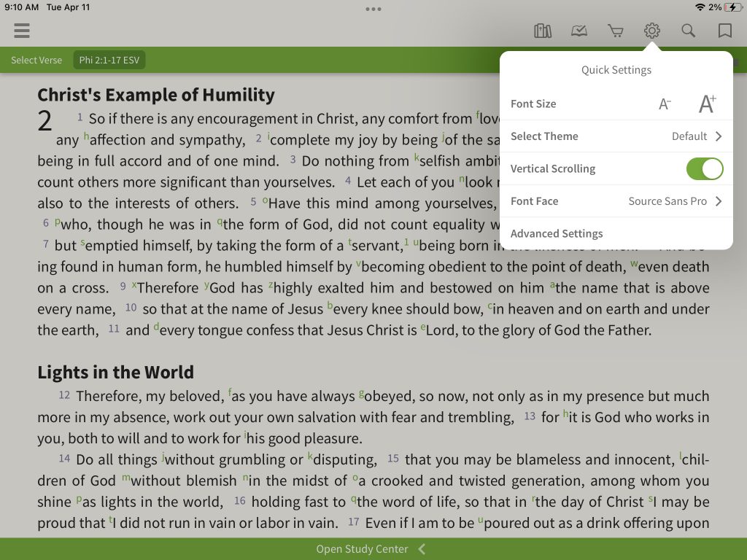Open the Select Theme option
The width and height of the screenshot is (747, 560).
click(616, 136)
